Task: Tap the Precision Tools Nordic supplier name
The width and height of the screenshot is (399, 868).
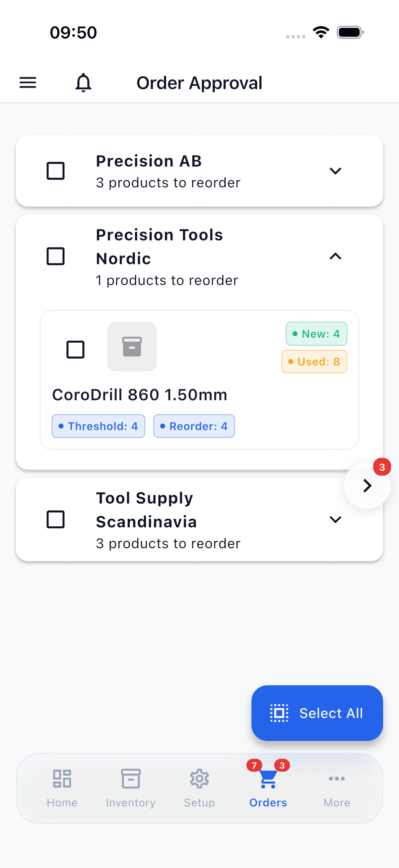Action: coord(159,247)
